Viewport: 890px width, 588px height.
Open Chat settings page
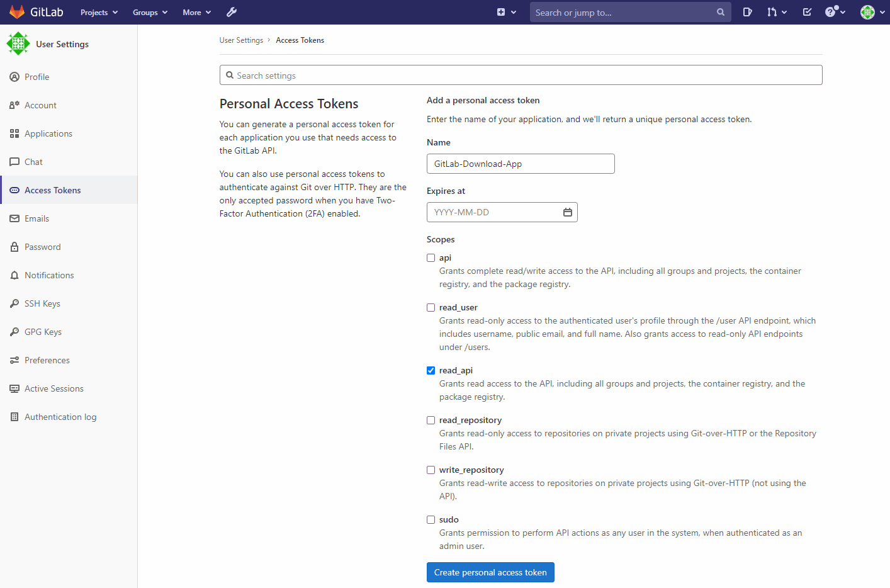coord(69,162)
